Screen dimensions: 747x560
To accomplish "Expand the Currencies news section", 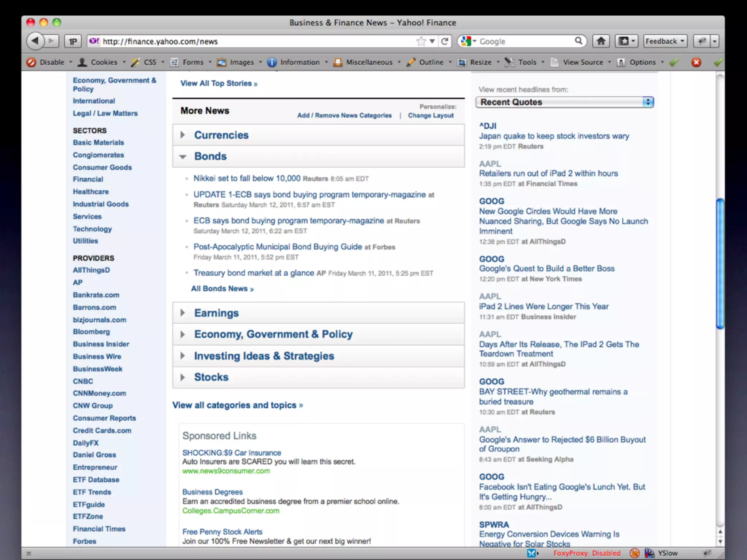I will pos(183,135).
